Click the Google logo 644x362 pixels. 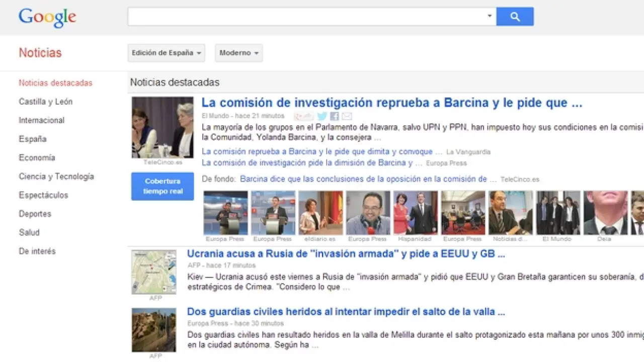click(x=47, y=17)
